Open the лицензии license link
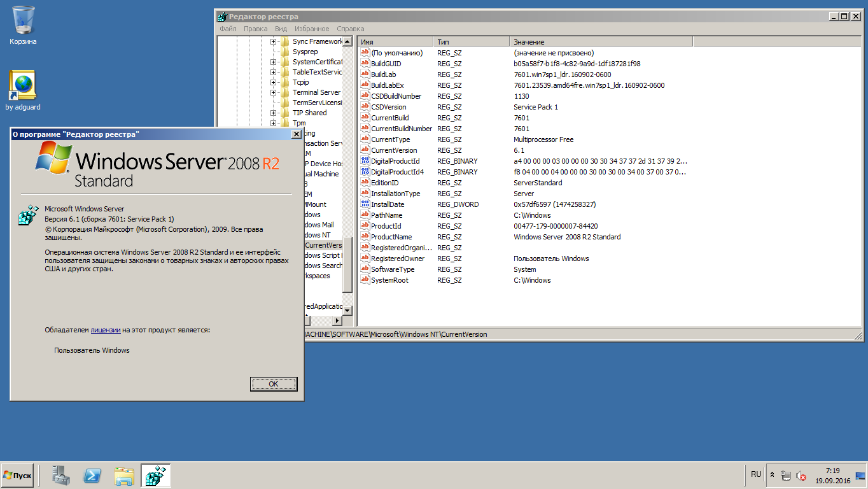 click(106, 330)
